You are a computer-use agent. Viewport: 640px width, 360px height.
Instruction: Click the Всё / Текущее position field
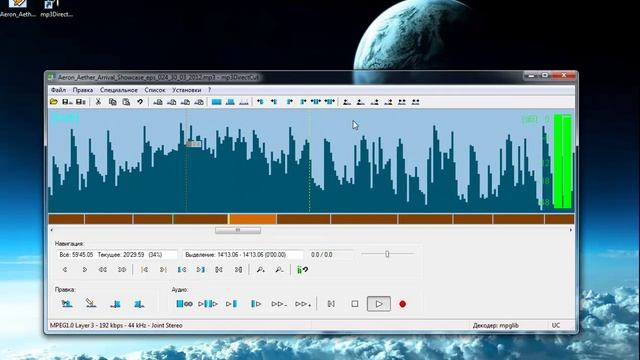[x=117, y=255]
